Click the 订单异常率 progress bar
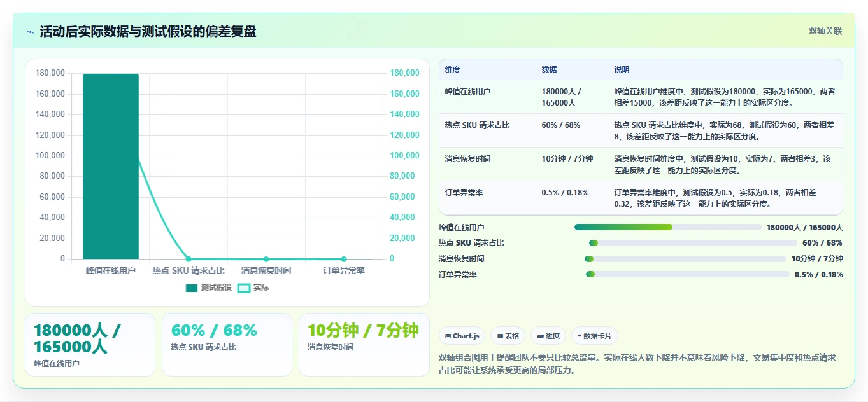 [687, 275]
